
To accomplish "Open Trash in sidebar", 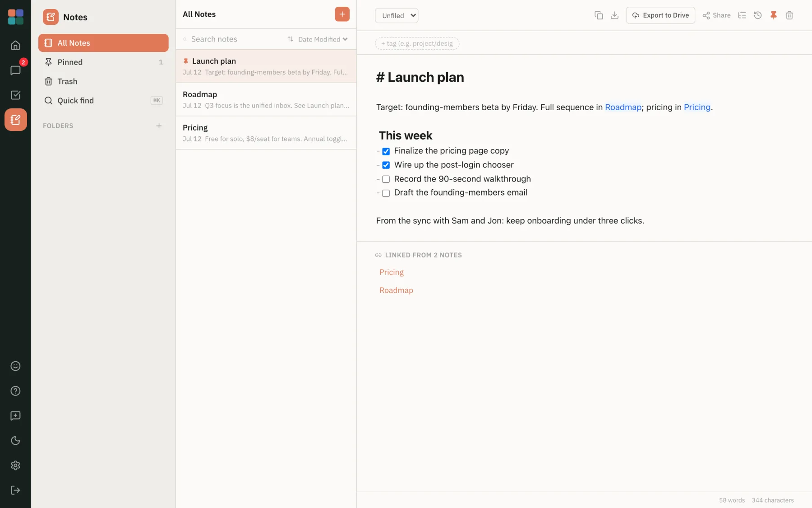I will 103,81.
